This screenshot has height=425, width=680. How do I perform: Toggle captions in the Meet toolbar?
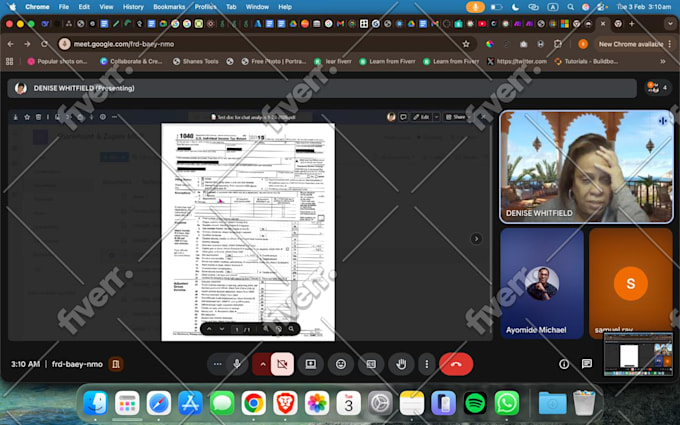click(371, 364)
